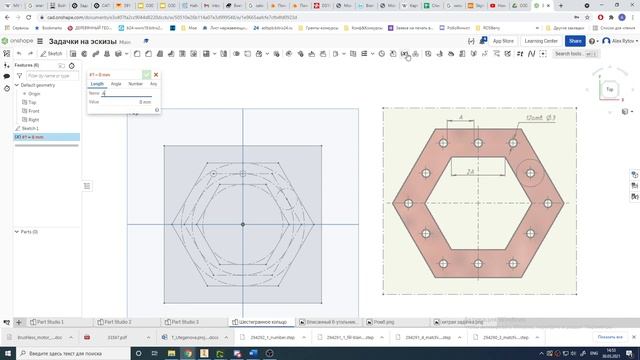Add a new tab with plus button
This screenshot has width=640, height=360.
coord(19,322)
